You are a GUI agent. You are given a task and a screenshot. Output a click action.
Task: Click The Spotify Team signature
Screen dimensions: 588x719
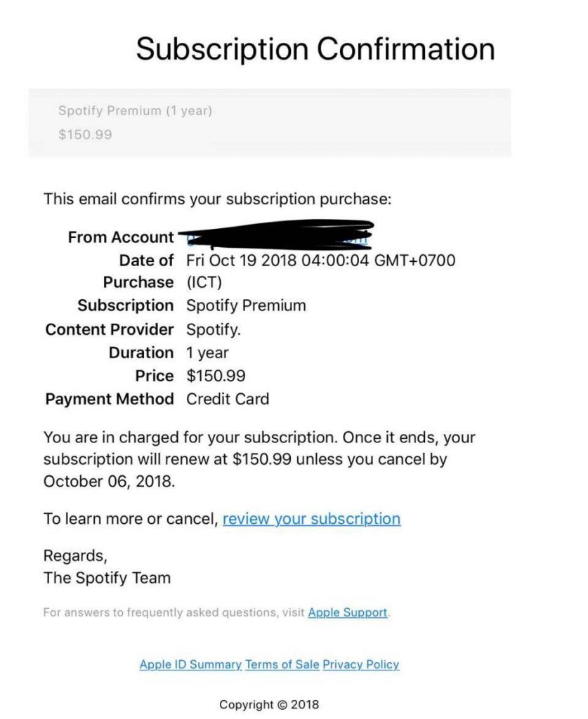pyautogui.click(x=107, y=578)
